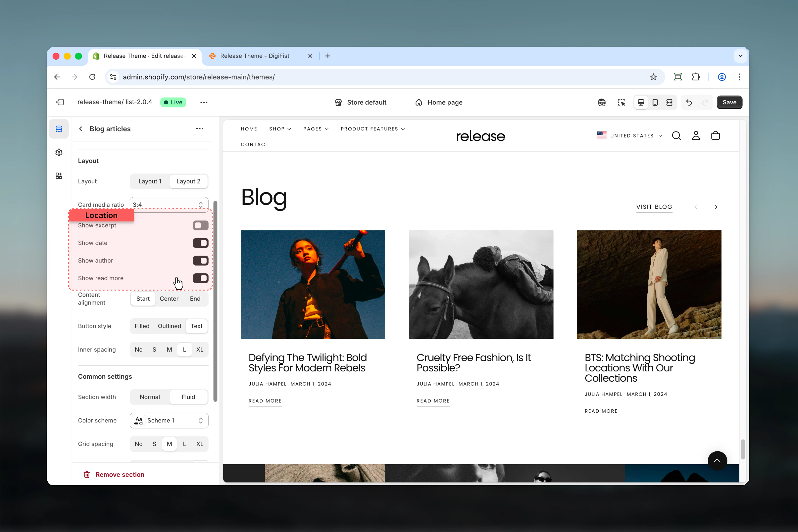The width and height of the screenshot is (798, 532).
Task: Undo the last change
Action: click(689, 102)
